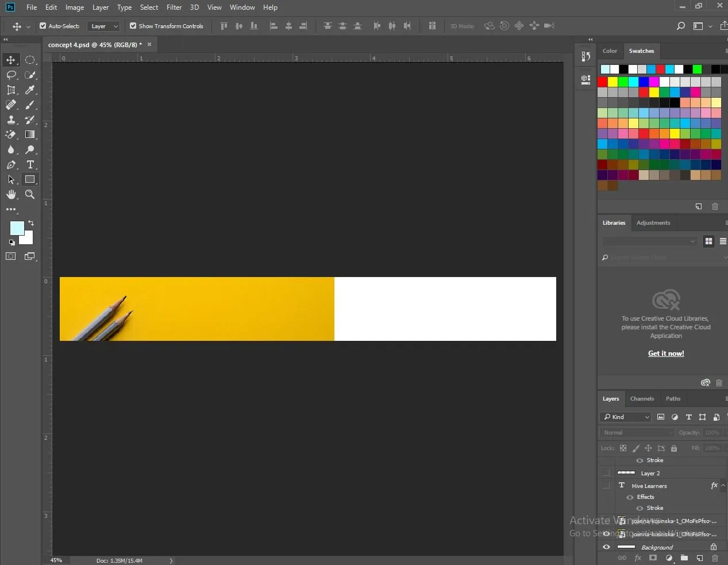Select the Move tool
This screenshot has height=565, width=728.
click(x=11, y=60)
